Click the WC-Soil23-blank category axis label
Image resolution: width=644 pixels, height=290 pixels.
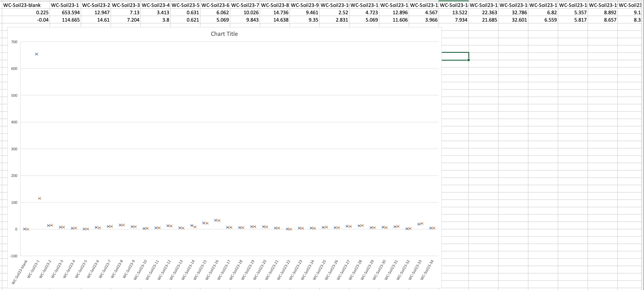point(19,272)
